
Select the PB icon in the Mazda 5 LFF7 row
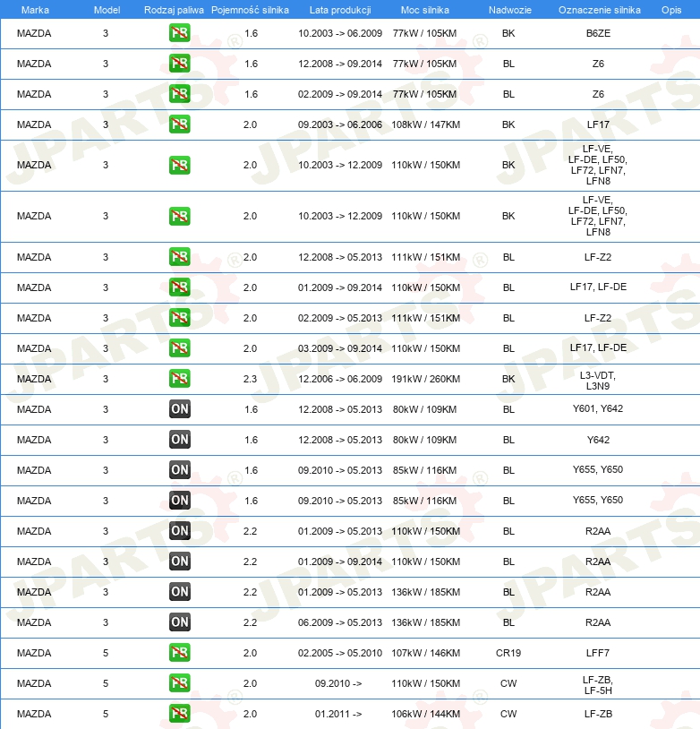(179, 653)
